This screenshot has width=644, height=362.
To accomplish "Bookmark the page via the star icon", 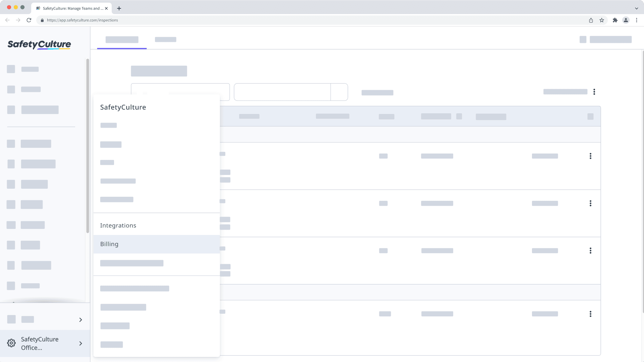I will click(601, 20).
